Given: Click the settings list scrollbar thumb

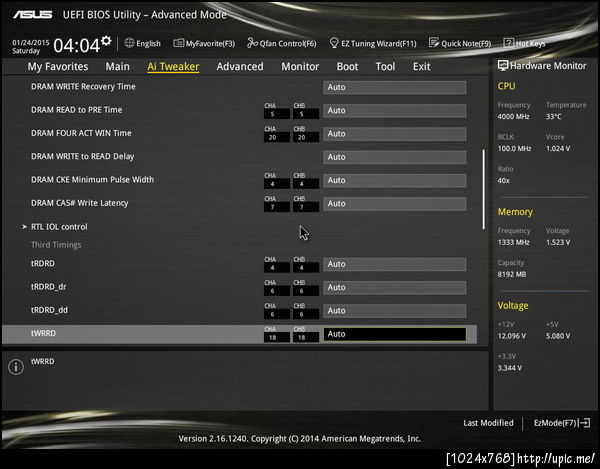Looking at the screenshot, I should [x=484, y=189].
